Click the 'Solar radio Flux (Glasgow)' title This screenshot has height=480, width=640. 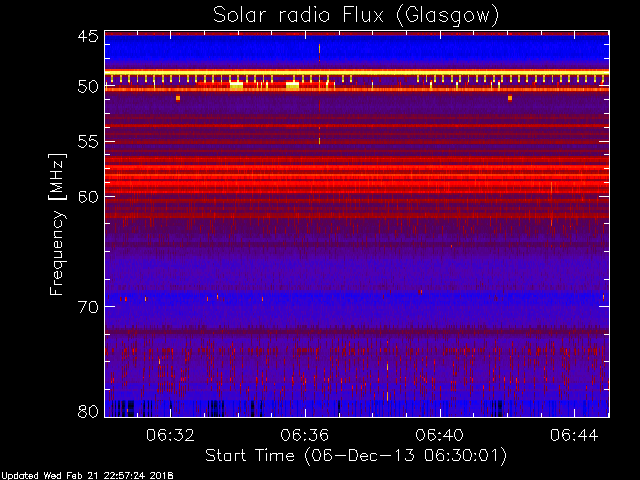coord(356,16)
